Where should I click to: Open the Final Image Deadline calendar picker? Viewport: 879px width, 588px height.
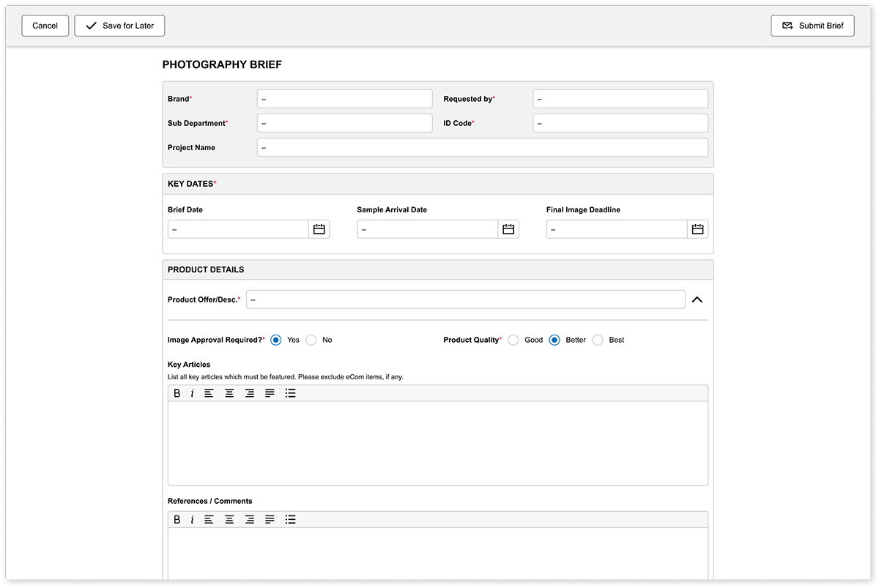(x=697, y=228)
